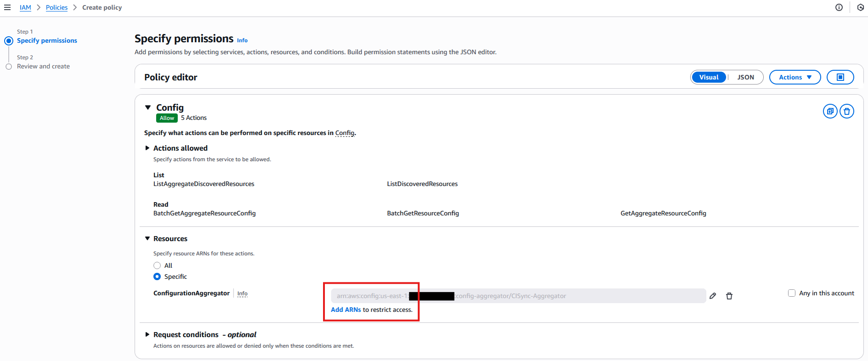Click the ListAggregateDiscoveredResources action text
This screenshot has height=361, width=868.
coord(204,184)
